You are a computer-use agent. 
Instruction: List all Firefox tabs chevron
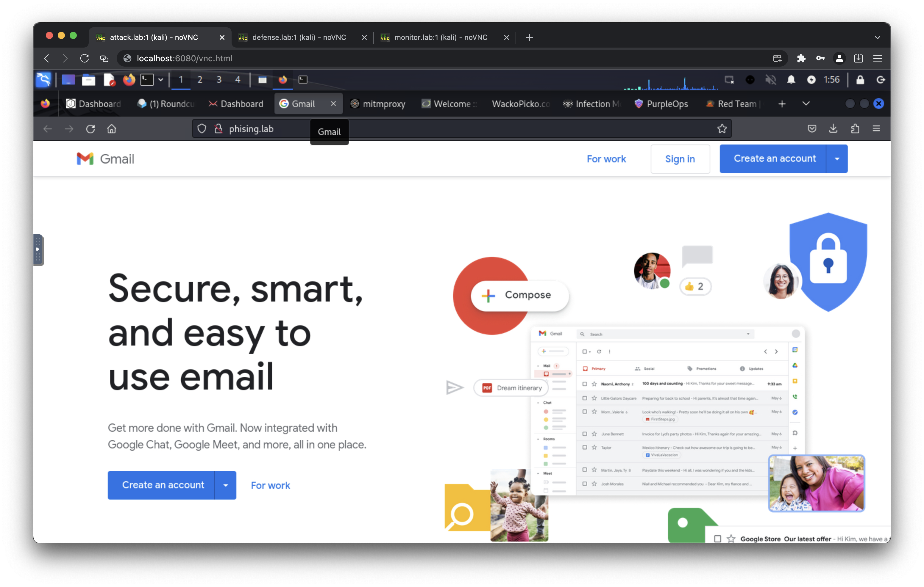806,103
